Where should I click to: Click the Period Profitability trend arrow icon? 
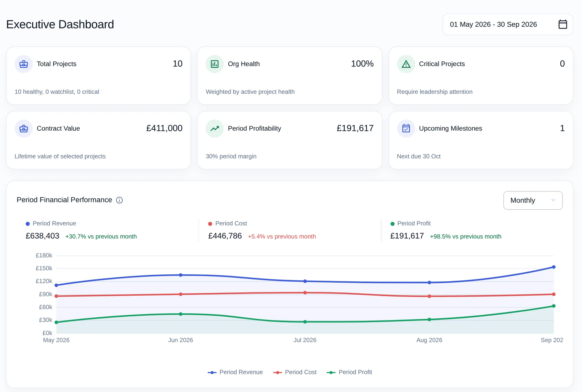coord(215,129)
